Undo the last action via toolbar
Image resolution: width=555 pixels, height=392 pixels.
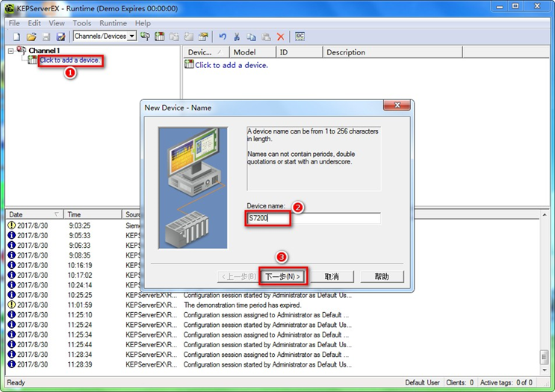pos(223,37)
